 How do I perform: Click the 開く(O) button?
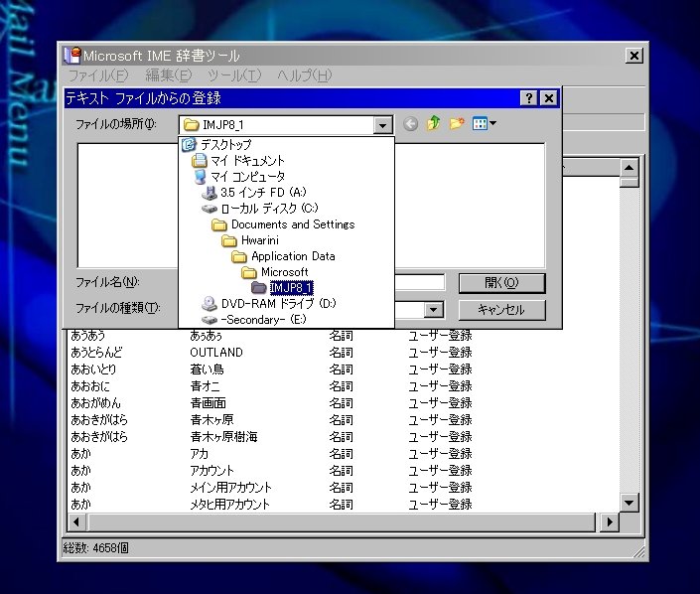tap(501, 283)
